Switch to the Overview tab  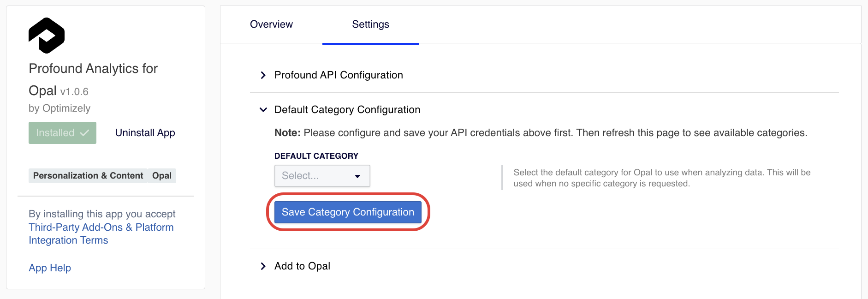pyautogui.click(x=271, y=24)
